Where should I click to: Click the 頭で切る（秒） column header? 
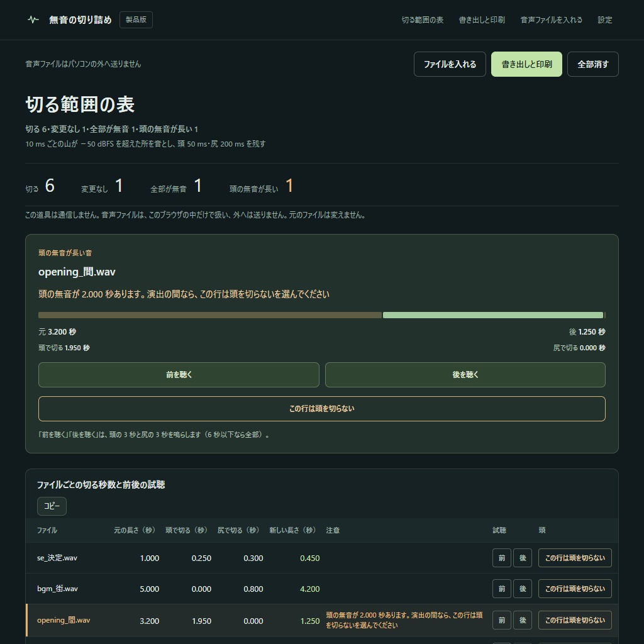pyautogui.click(x=186, y=530)
